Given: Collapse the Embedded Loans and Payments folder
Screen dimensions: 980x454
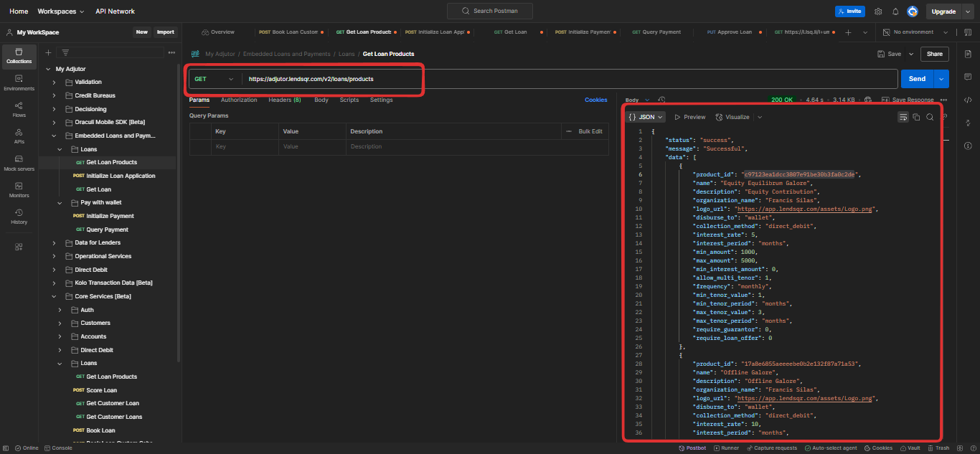Looking at the screenshot, I should click(54, 136).
